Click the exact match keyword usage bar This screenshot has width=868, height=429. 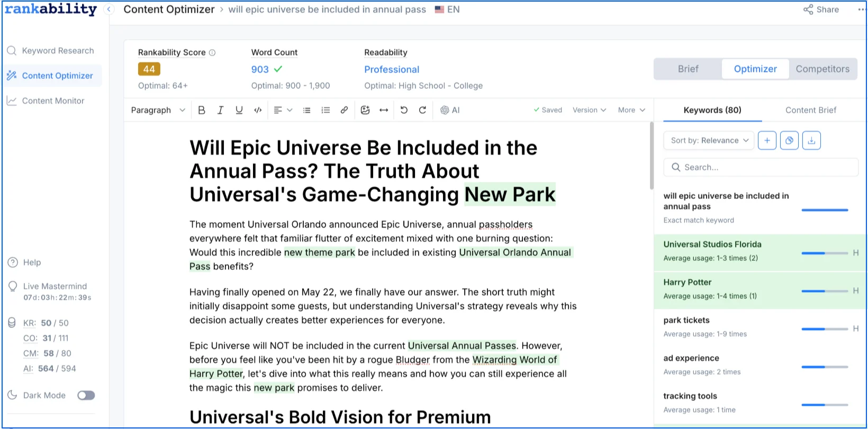tap(825, 210)
